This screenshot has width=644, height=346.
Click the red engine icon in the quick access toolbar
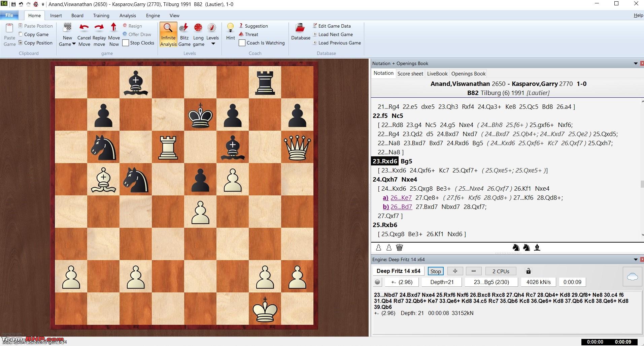pyautogui.click(x=36, y=4)
